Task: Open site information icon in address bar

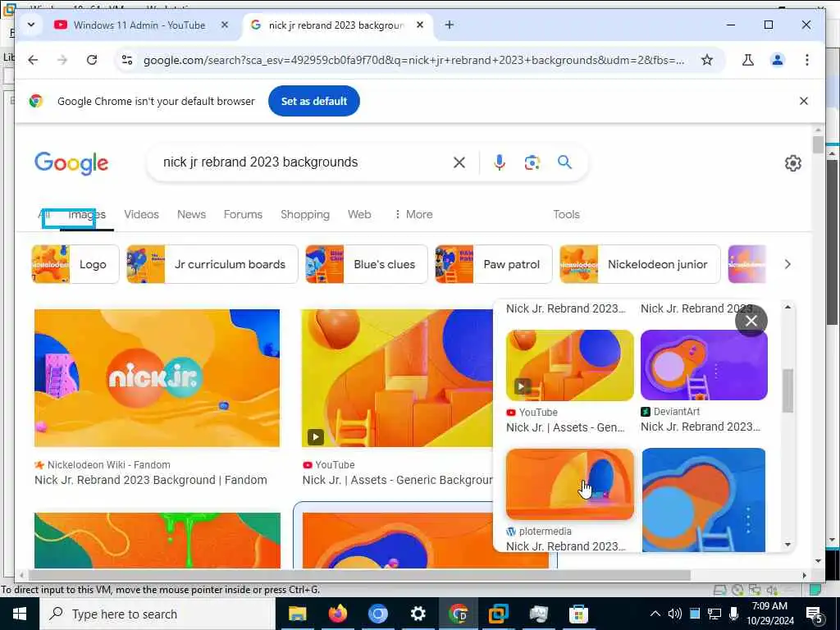Action: 127,60
